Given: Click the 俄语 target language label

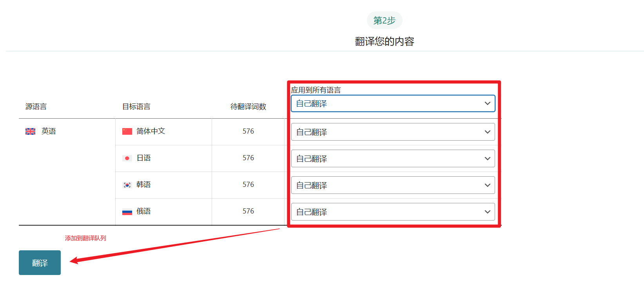Looking at the screenshot, I should [143, 212].
